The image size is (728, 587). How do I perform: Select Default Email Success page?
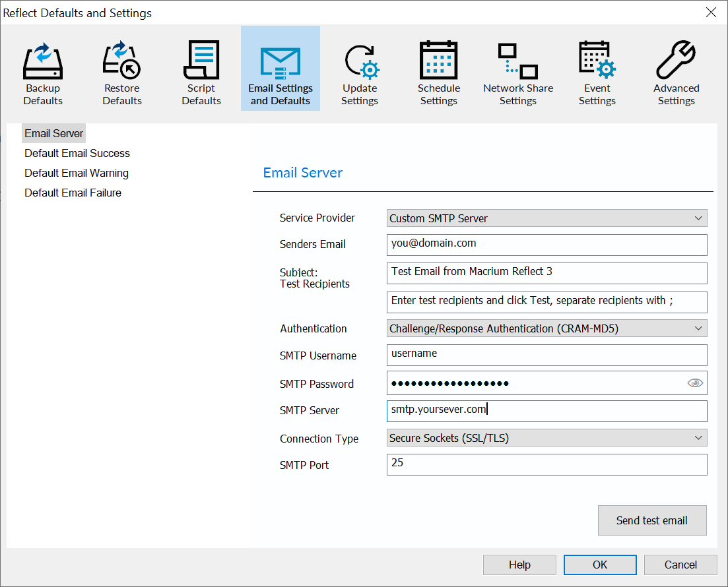point(77,153)
